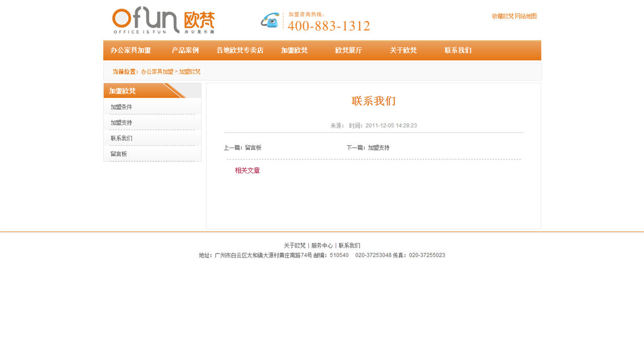
Task: Open the 欧梵展厅 navigation item
Action: coord(349,51)
